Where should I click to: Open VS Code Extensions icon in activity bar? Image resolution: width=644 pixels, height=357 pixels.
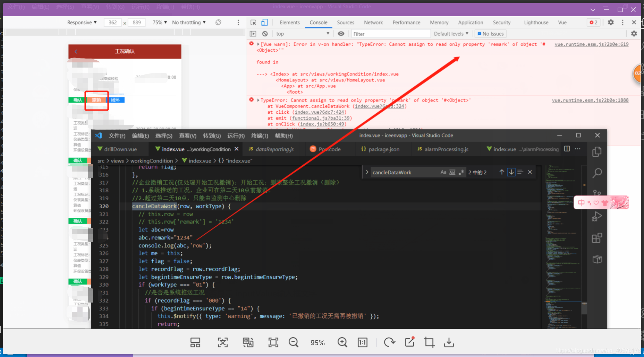point(597,238)
